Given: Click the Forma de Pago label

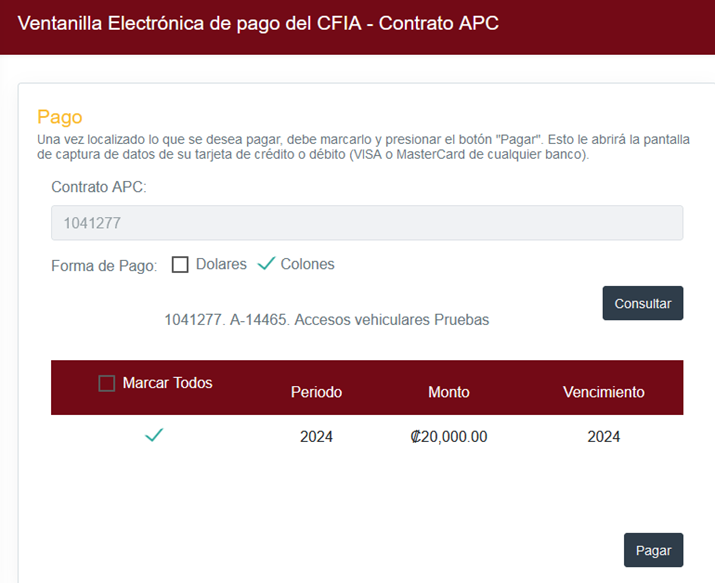Looking at the screenshot, I should [104, 266].
